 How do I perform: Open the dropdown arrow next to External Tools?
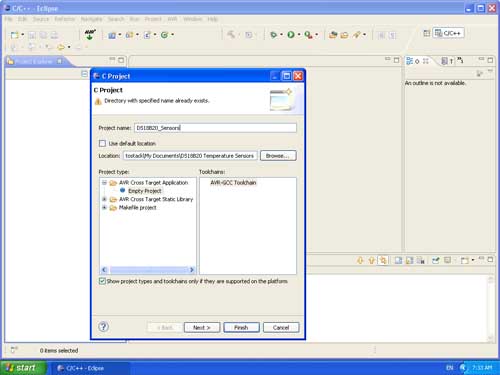tap(317, 35)
